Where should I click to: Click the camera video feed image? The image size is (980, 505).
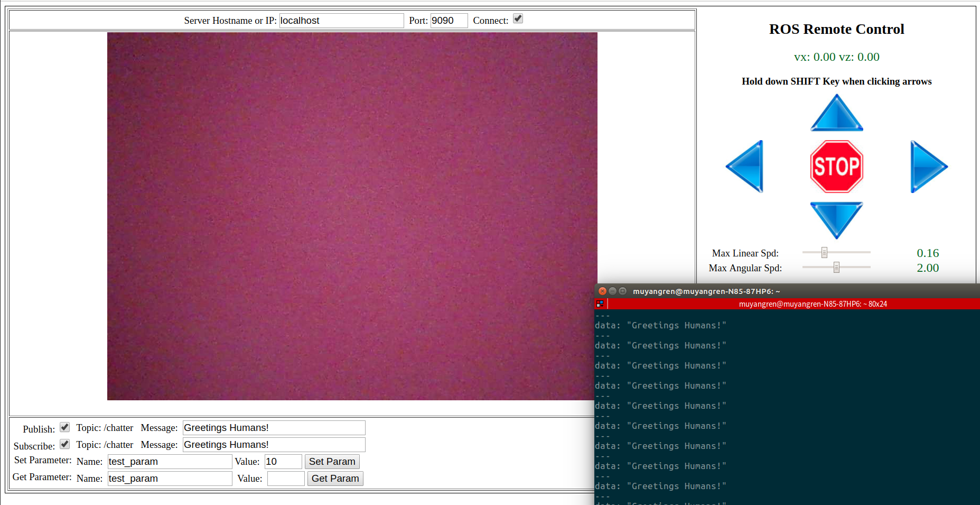pyautogui.click(x=352, y=216)
